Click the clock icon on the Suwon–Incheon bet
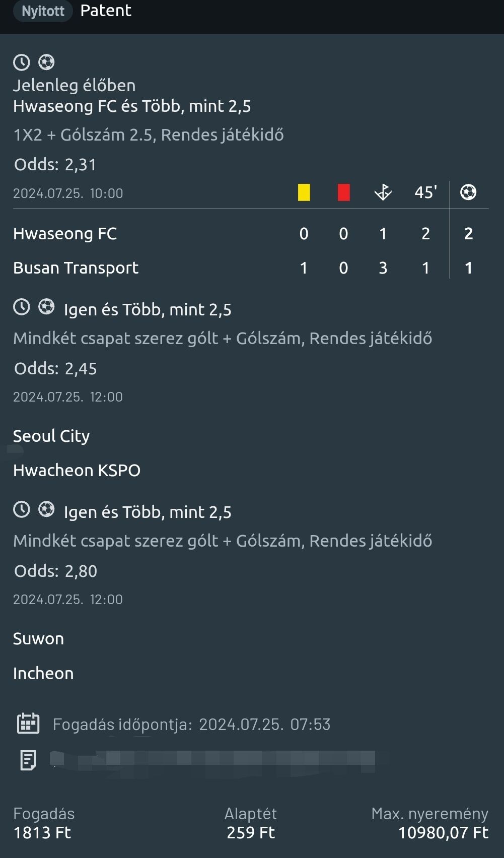This screenshot has height=858, width=504. (21, 509)
